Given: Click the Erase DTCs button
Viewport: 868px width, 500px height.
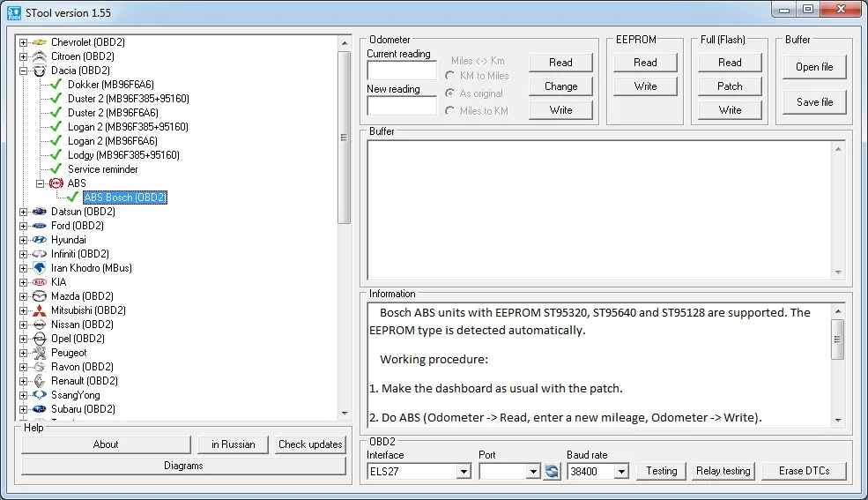Looking at the screenshot, I should (804, 471).
